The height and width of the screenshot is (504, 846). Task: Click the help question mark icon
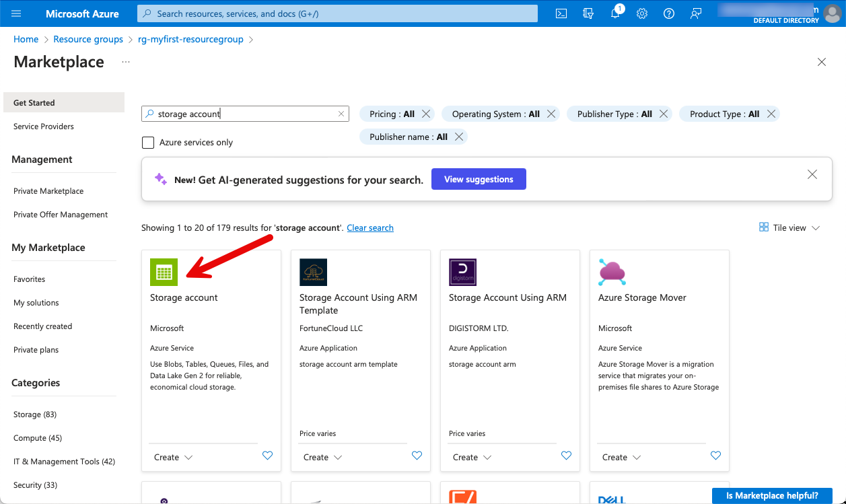click(x=668, y=13)
